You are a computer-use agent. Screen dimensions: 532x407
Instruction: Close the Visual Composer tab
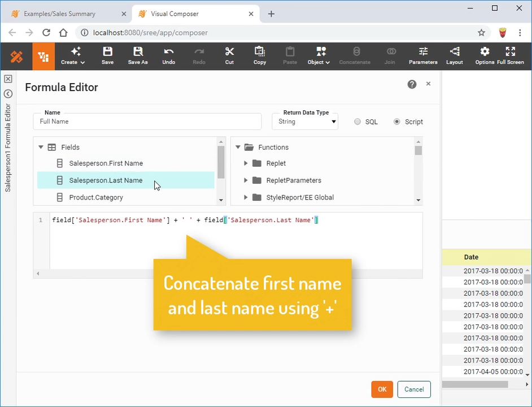coord(251,14)
